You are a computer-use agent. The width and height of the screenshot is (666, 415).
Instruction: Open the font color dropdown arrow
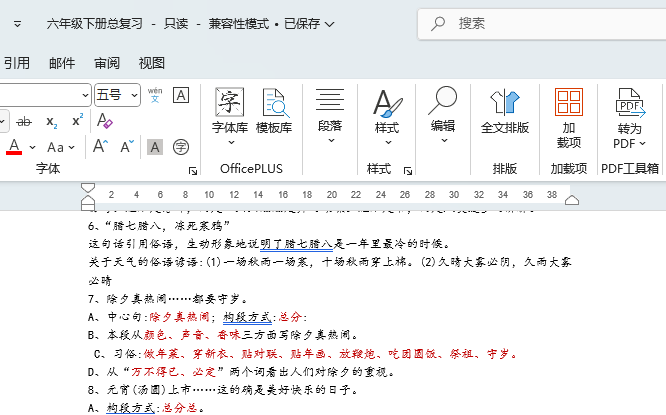tap(32, 147)
